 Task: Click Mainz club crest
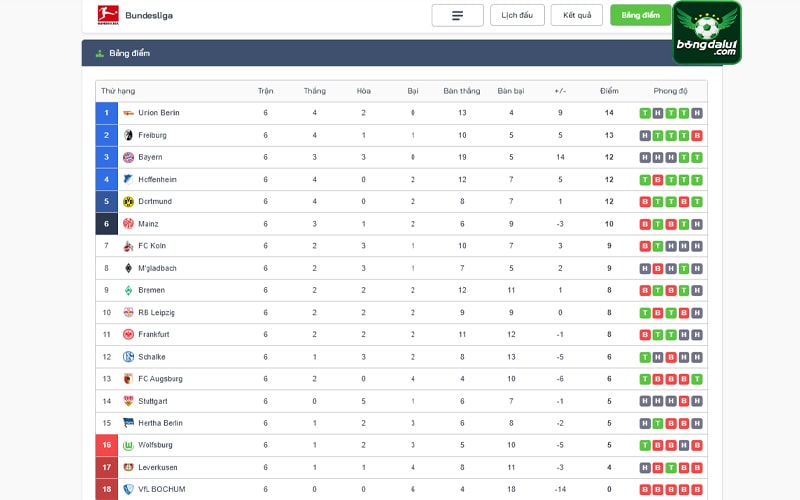tap(129, 223)
